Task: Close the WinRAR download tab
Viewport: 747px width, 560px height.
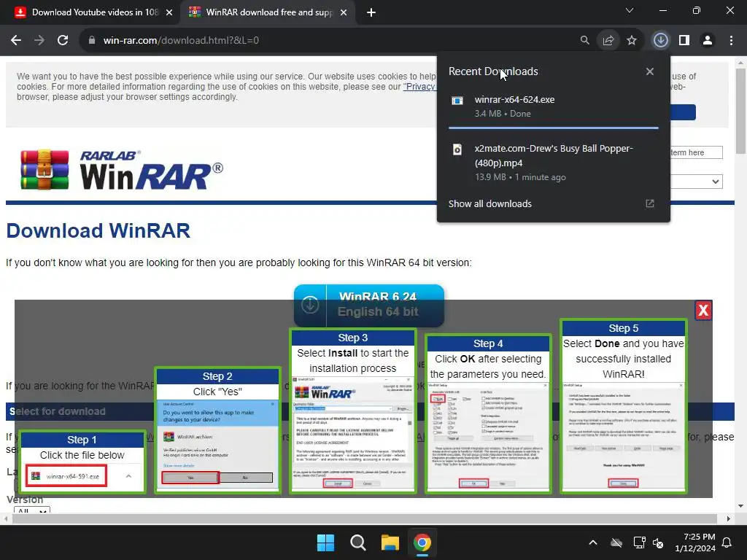Action: click(x=343, y=12)
